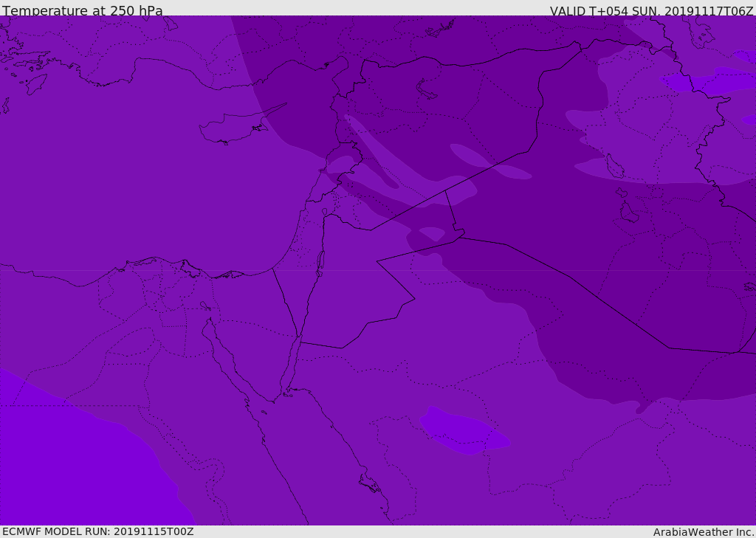Click the small lighter streak over eastern Syria
Image resolution: width=756 pixels, height=538 pixels.
click(487, 162)
